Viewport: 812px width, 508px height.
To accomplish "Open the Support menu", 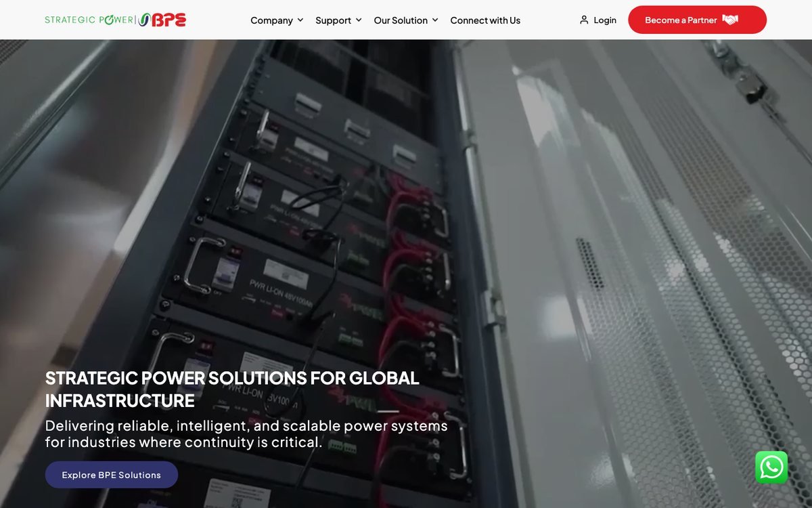I will point(338,20).
